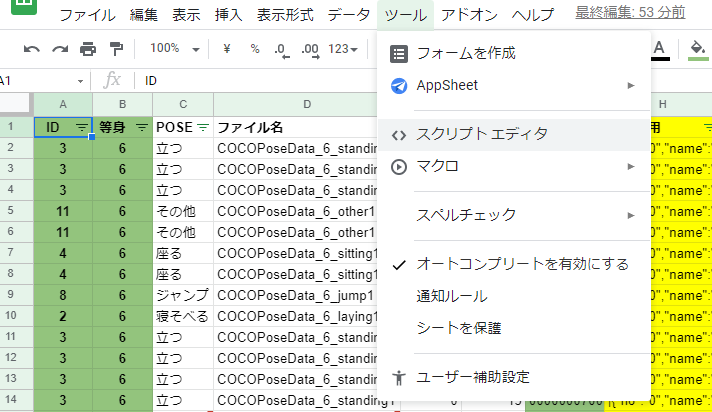Image resolution: width=712 pixels, height=412 pixels.
Task: Click the print icon
Action: (88, 49)
